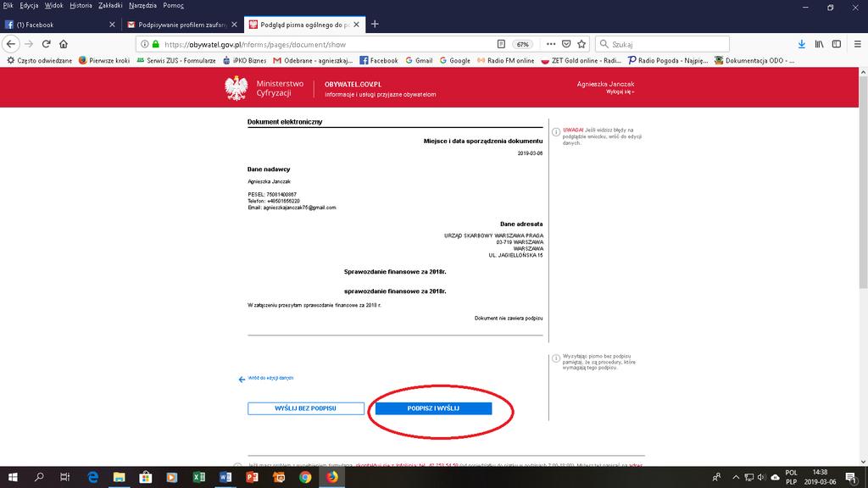The height and width of the screenshot is (488, 868).
Task: Open PowerPoint from the taskbar
Action: (252, 477)
